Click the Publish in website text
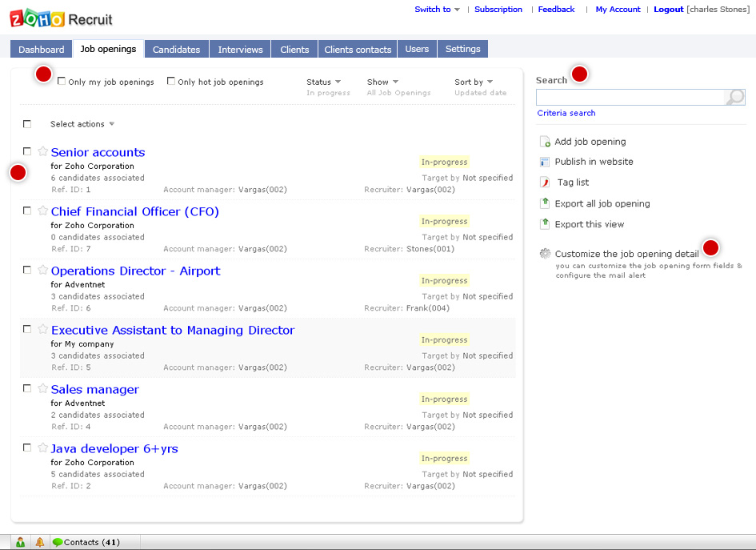Screen dimensions: 756x550 (x=594, y=162)
